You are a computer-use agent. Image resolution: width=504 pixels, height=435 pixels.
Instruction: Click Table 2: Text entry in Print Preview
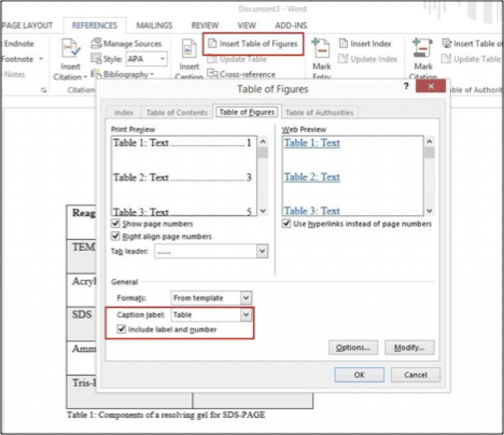click(182, 178)
